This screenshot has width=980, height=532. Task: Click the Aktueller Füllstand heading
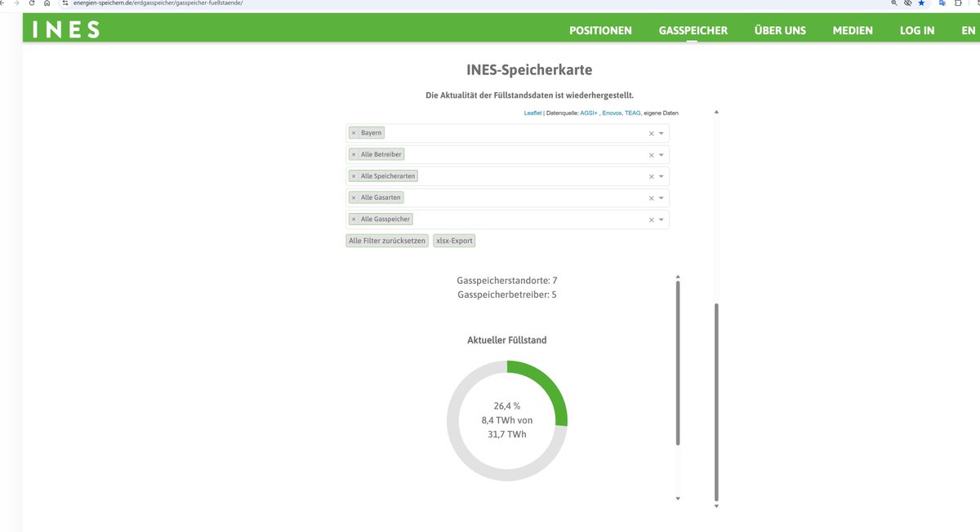pyautogui.click(x=507, y=340)
